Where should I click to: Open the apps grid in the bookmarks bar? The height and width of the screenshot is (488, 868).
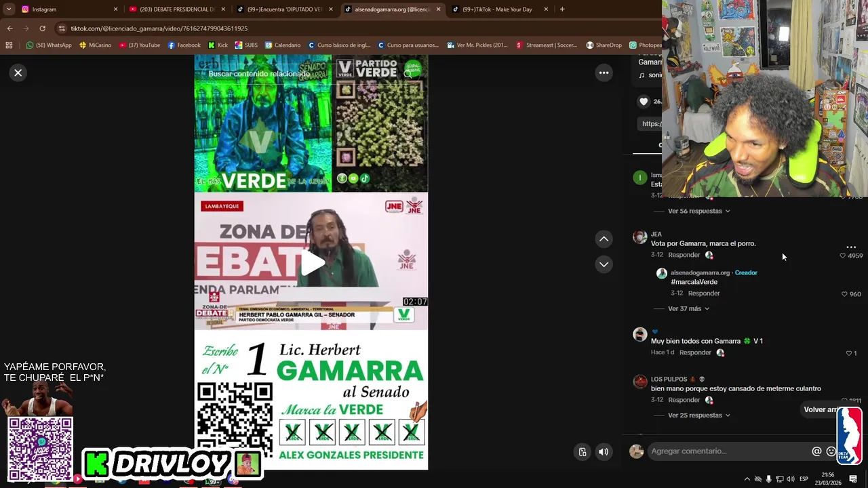point(9,45)
